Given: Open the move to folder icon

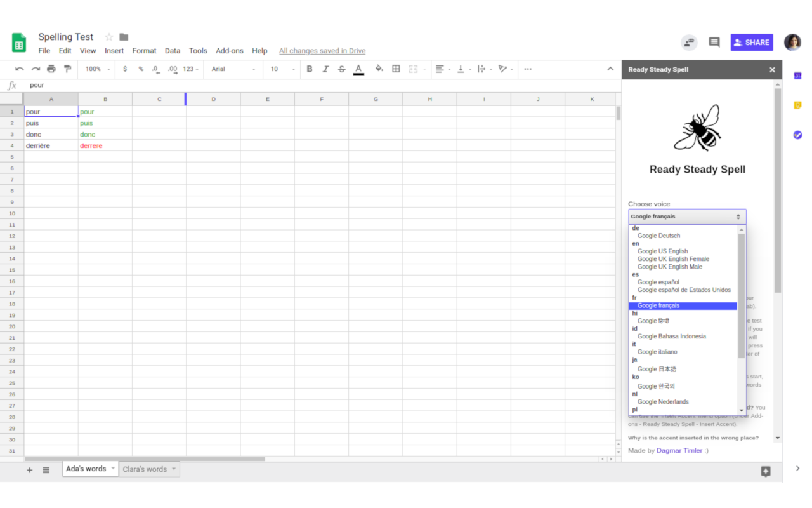Looking at the screenshot, I should pyautogui.click(x=124, y=37).
